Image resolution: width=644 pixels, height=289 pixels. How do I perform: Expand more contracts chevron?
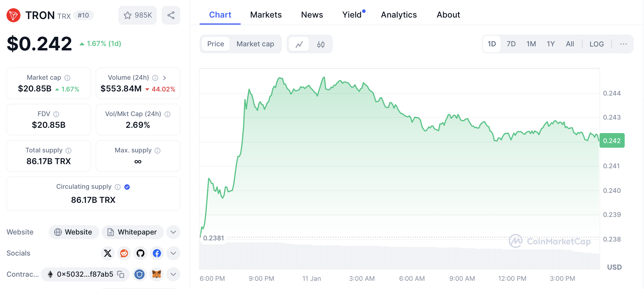[x=173, y=274]
